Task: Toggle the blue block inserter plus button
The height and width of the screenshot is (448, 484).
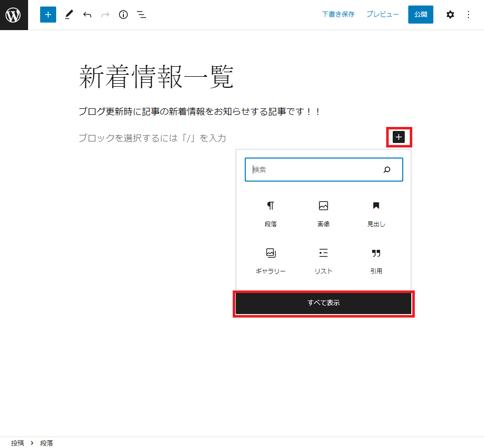Action: pyautogui.click(x=48, y=15)
